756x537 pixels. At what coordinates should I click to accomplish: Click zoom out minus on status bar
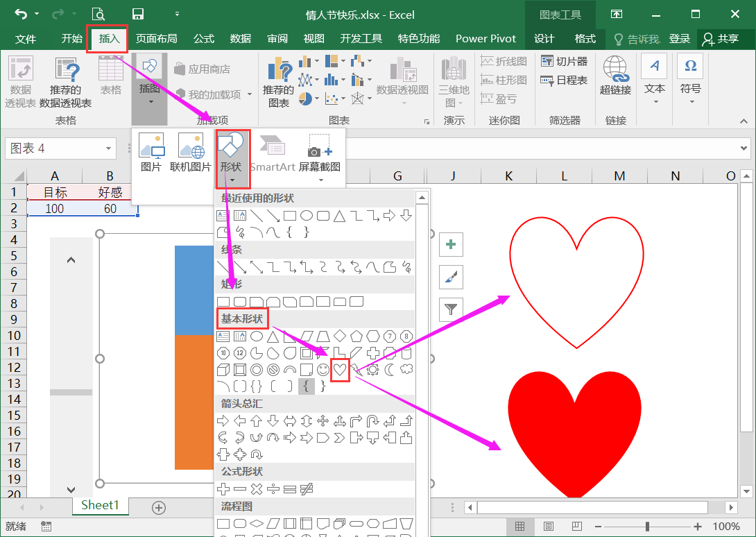coord(599,527)
